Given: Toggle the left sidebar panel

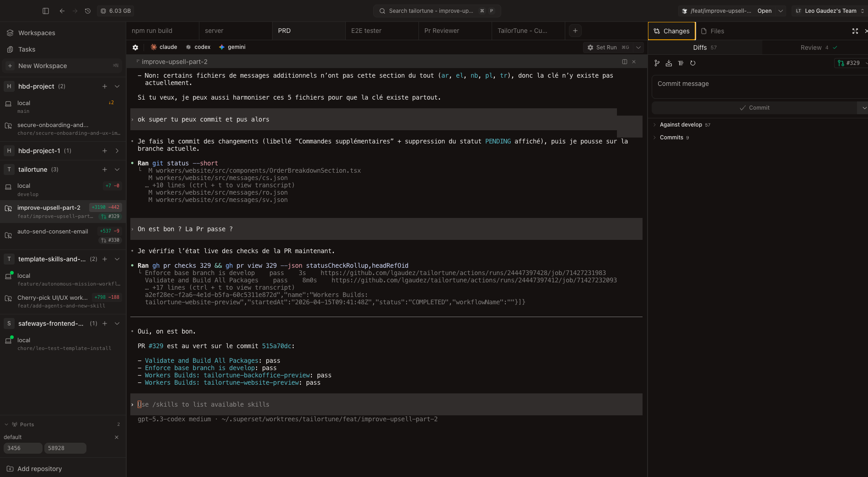Looking at the screenshot, I should pos(46,11).
